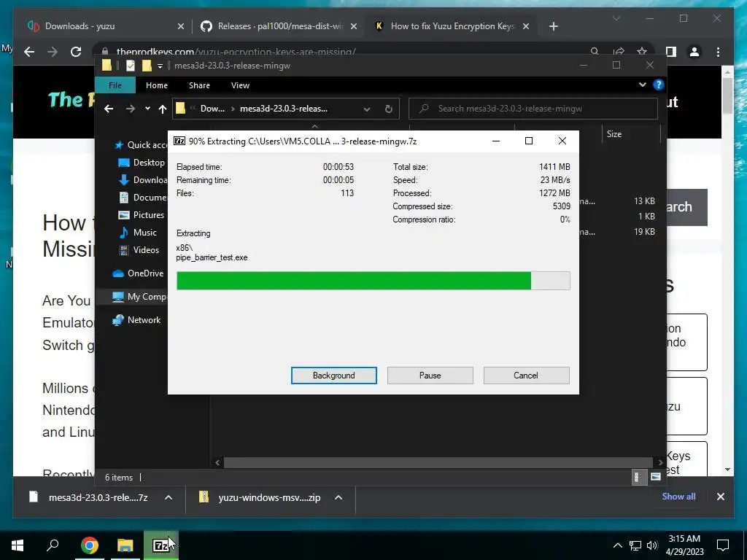Image resolution: width=747 pixels, height=560 pixels.
Task: Close the Downloads - yuzu tab
Action: 181,26
